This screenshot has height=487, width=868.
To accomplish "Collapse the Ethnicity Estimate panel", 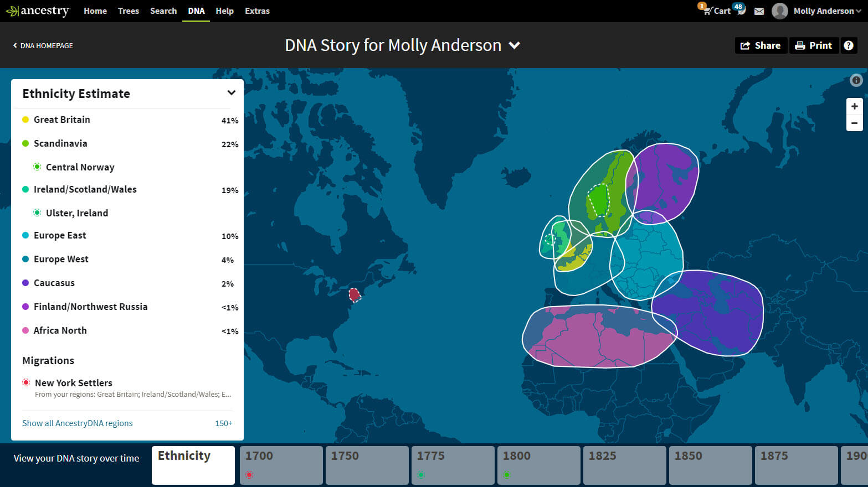I will (232, 93).
